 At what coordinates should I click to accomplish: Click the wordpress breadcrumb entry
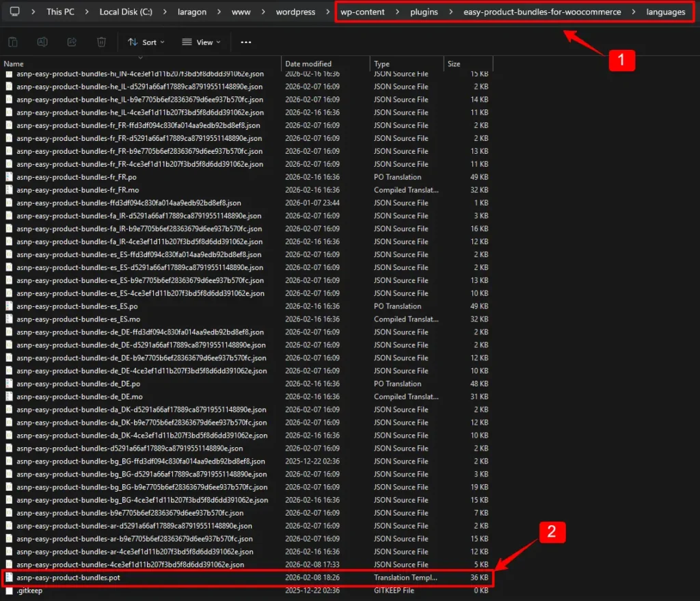[x=296, y=12]
